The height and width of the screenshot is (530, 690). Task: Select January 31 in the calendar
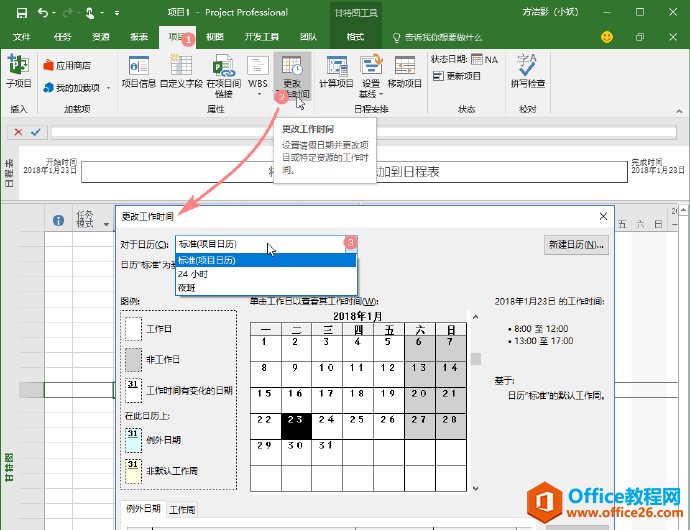pyautogui.click(x=327, y=452)
